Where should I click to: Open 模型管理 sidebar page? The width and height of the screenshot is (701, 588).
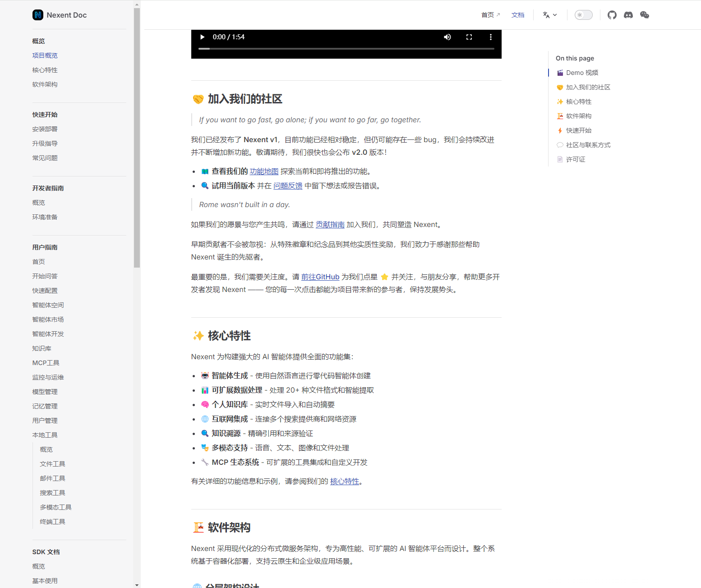click(45, 392)
